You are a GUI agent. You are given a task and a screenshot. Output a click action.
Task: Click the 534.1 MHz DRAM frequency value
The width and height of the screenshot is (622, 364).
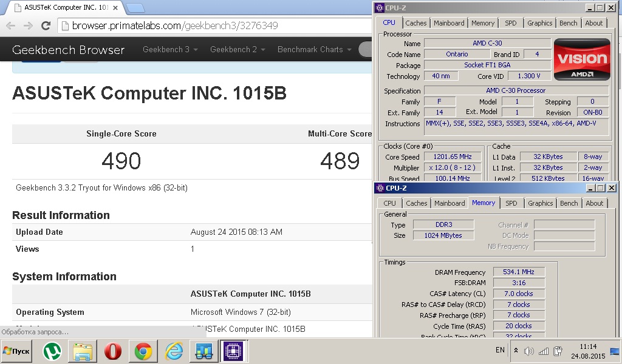(x=519, y=272)
